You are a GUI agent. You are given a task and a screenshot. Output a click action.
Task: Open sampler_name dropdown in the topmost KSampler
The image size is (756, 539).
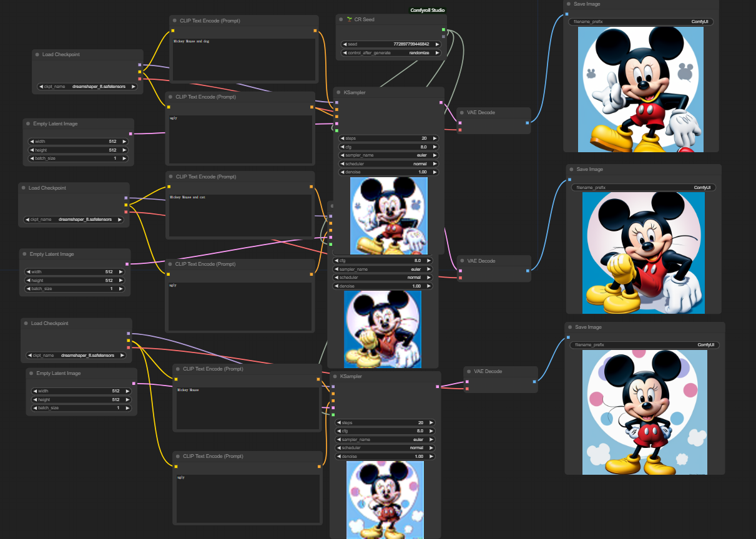388,155
